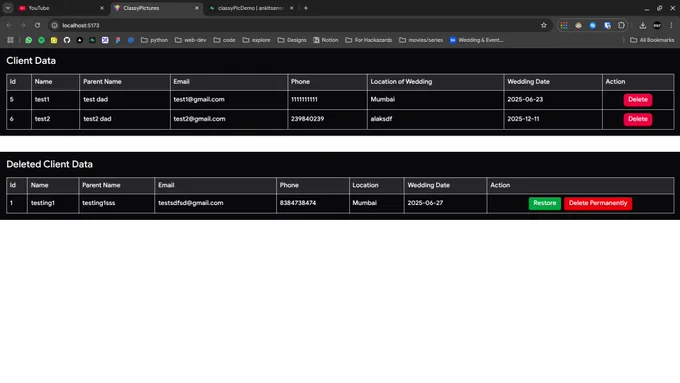Open the Wedding & Event bookmark

[x=477, y=40]
